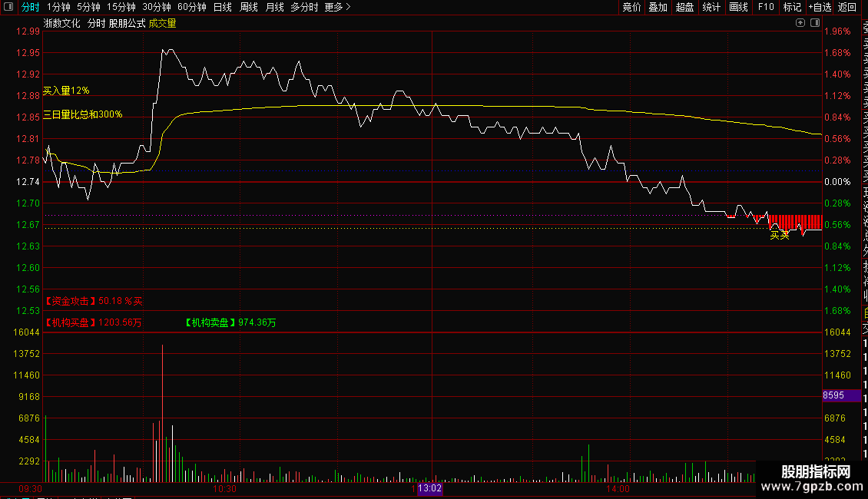This screenshot has width=868, height=499.
Task: Switch to the 30分钟 chart period
Action: coord(157,7)
